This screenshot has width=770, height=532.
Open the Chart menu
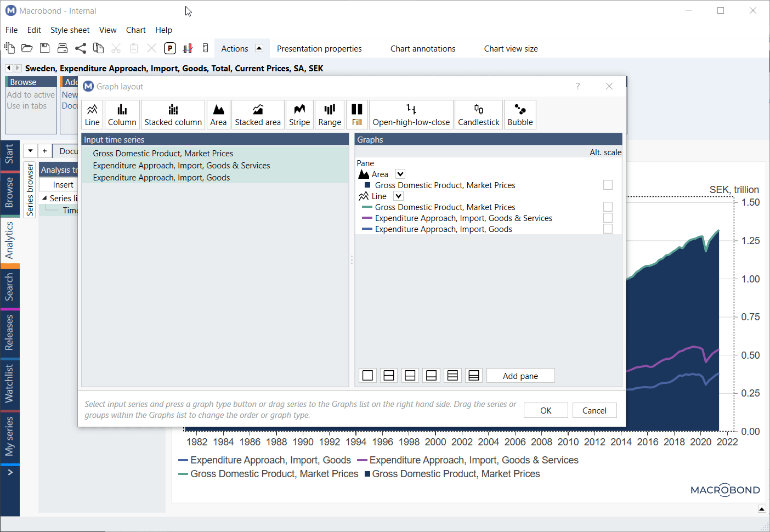[x=135, y=30]
